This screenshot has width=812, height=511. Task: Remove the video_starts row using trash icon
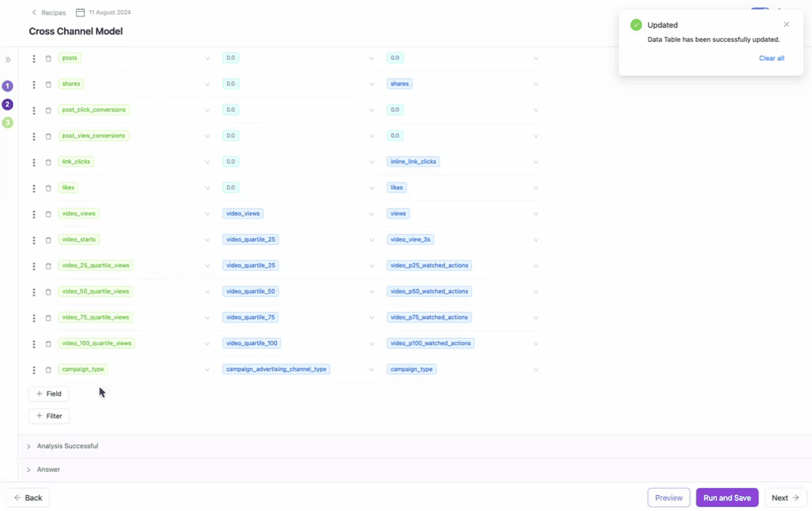pos(48,240)
